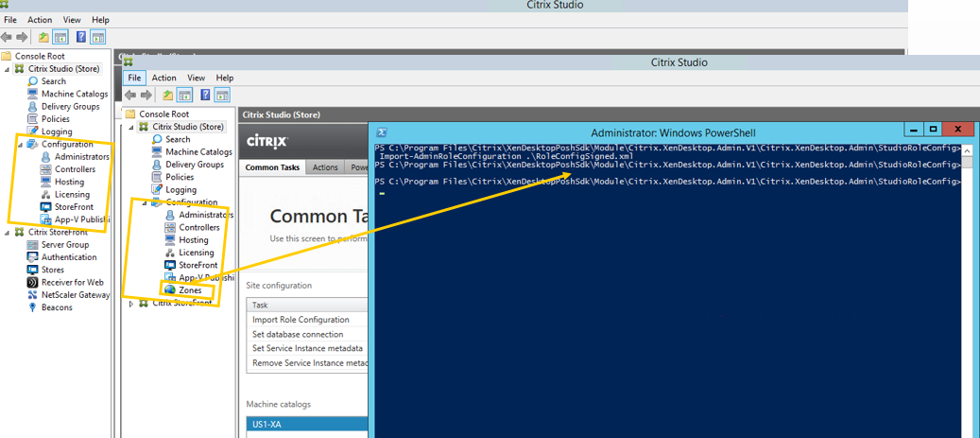Open Help menu in front Citrix Studio
This screenshot has height=438, width=980.
point(224,79)
